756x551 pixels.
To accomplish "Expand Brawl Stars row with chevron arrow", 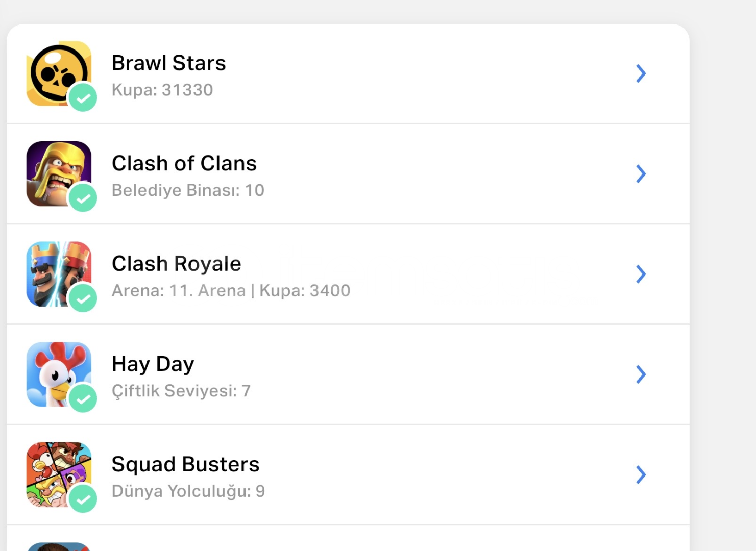I will pyautogui.click(x=641, y=73).
